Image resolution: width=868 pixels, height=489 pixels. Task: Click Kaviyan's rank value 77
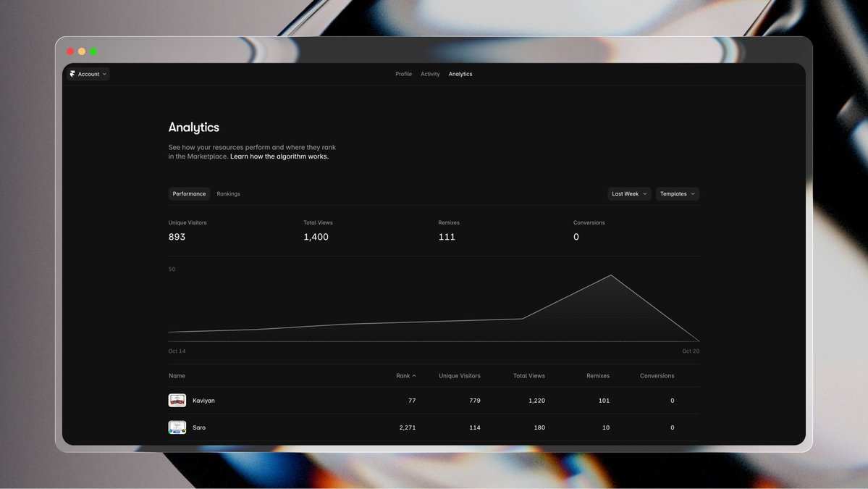pyautogui.click(x=412, y=401)
